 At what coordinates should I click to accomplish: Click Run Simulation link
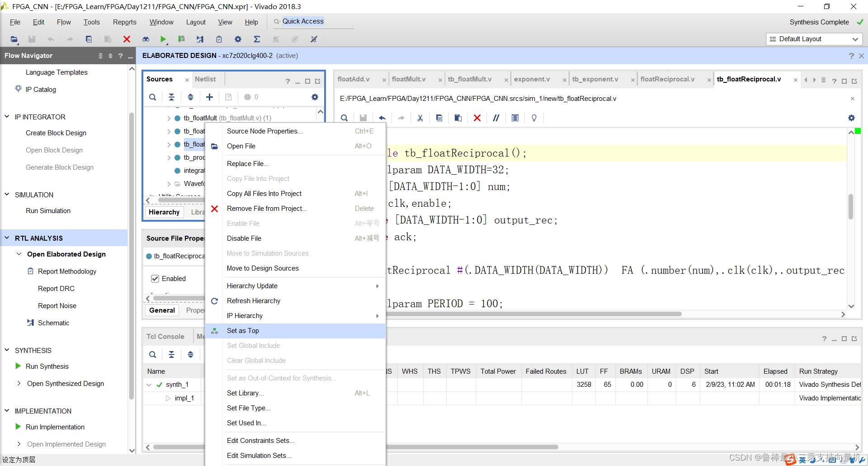(x=48, y=211)
